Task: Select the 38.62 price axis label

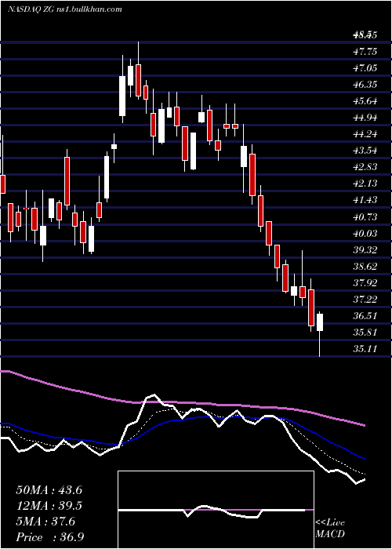Action: tap(365, 266)
